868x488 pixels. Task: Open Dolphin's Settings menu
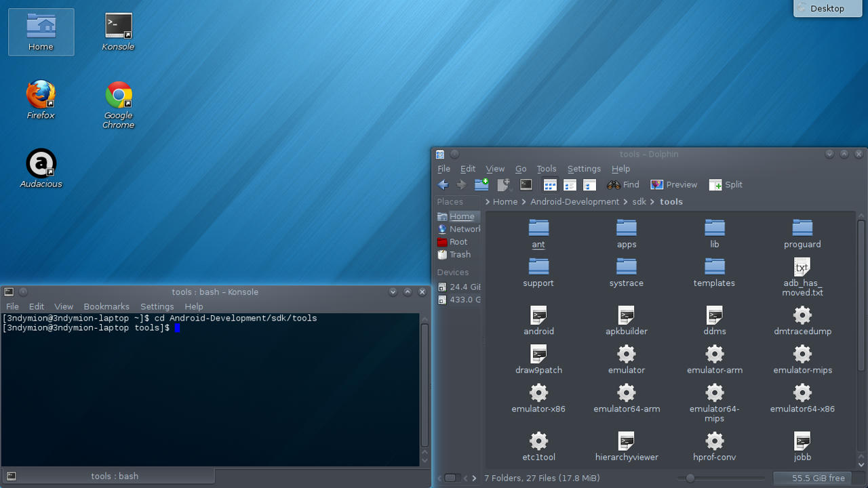pyautogui.click(x=584, y=169)
